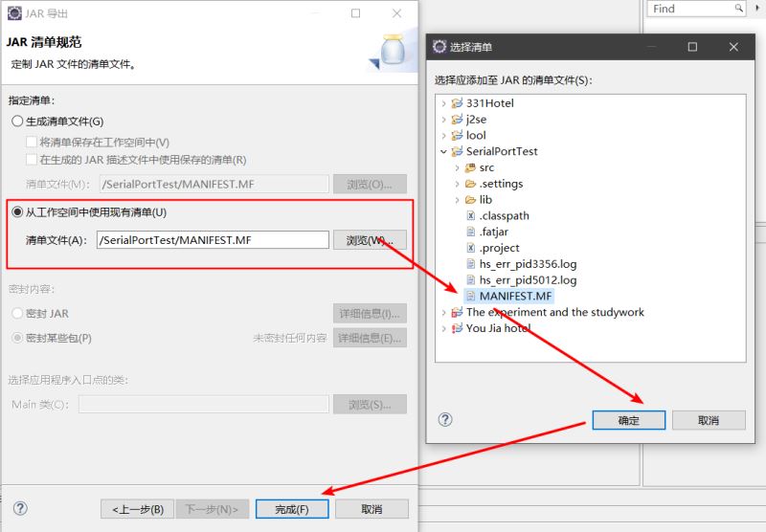
Task: Select MANIFEST.MF in the file tree
Action: [515, 297]
